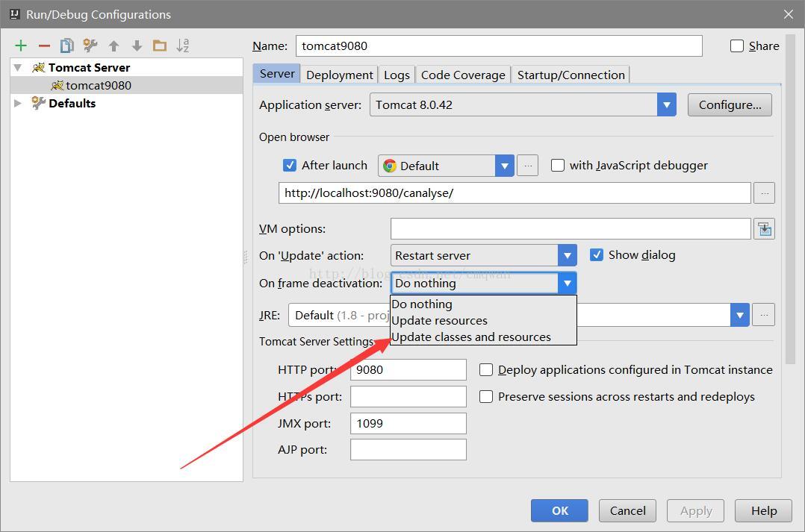Open JRE browse ellipsis button
Image resolution: width=805 pixels, height=532 pixels.
pyautogui.click(x=764, y=315)
